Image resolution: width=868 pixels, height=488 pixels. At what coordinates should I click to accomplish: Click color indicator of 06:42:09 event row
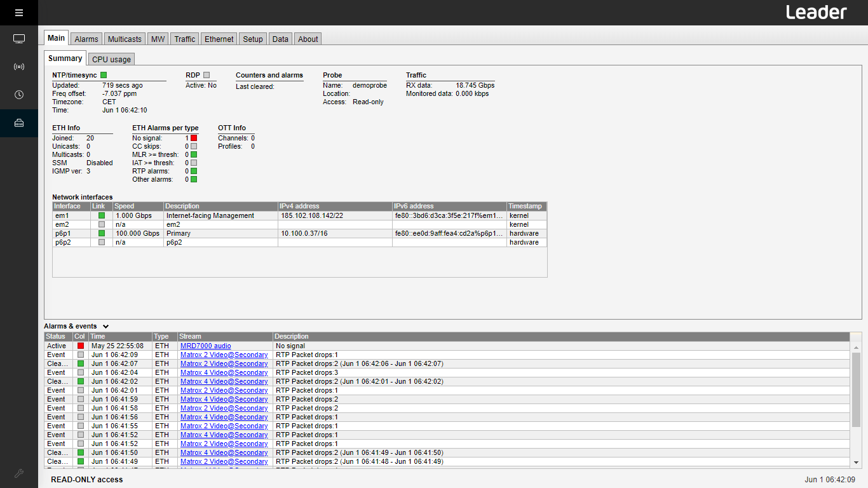click(81, 355)
